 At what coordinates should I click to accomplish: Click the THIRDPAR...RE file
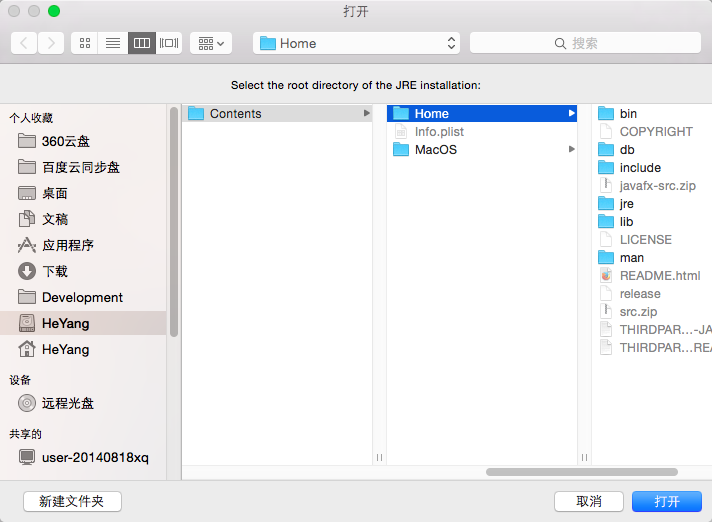tap(652, 348)
